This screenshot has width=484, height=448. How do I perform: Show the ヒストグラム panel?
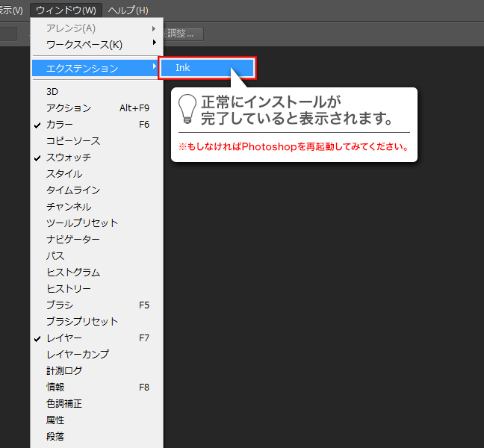tap(73, 273)
